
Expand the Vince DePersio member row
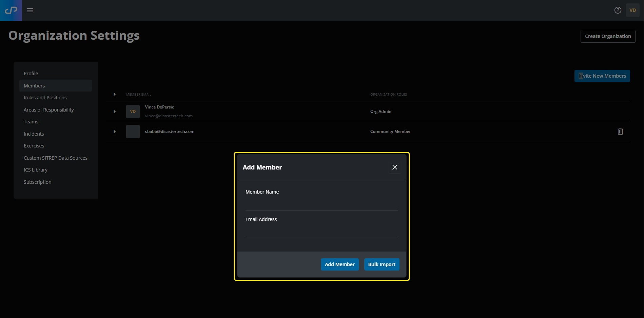point(115,112)
